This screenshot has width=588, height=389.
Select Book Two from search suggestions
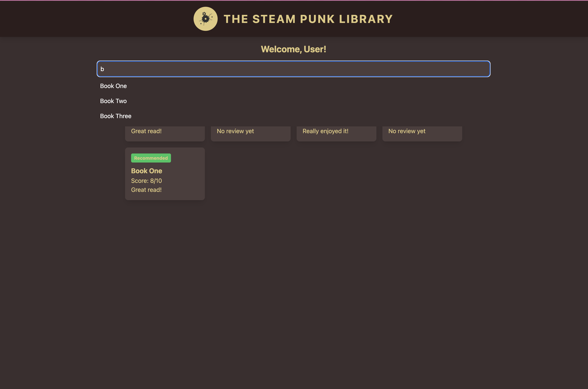click(113, 101)
